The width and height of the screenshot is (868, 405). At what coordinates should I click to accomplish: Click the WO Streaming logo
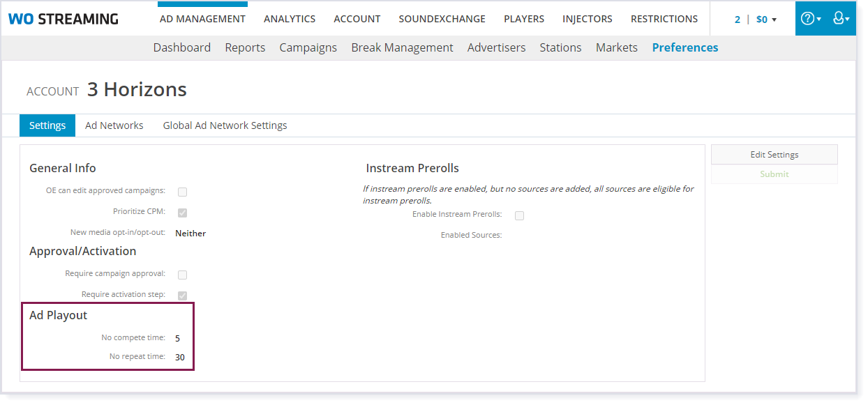(63, 19)
